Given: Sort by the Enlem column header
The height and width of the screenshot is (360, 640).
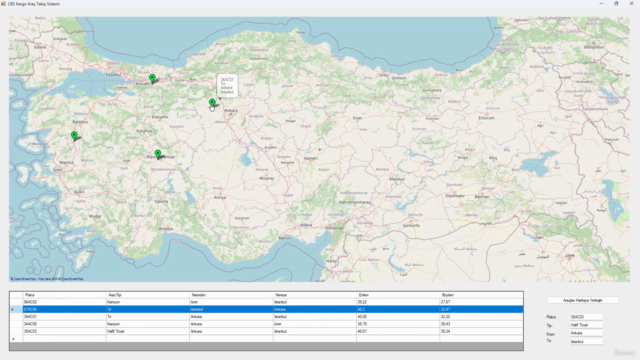Looking at the screenshot, I should [x=398, y=295].
